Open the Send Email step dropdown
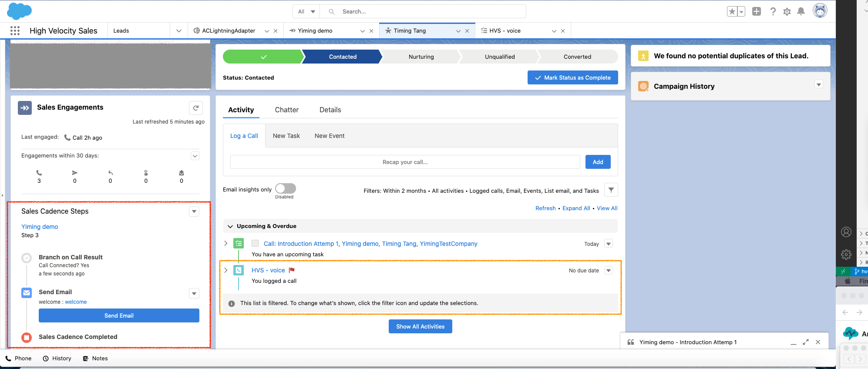Viewport: 868px width, 369px height. click(x=194, y=293)
